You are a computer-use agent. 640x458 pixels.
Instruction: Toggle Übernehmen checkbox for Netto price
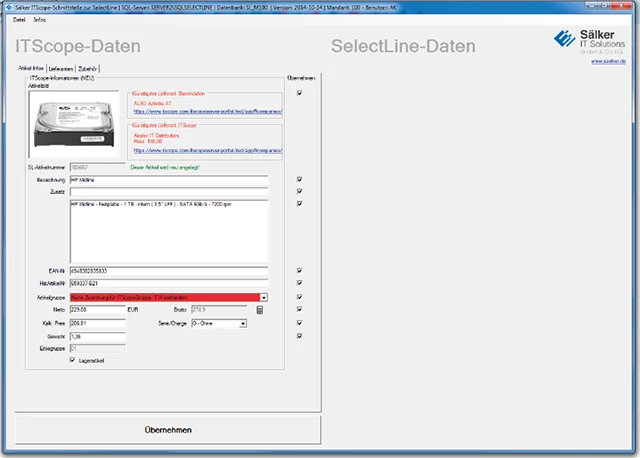point(300,309)
